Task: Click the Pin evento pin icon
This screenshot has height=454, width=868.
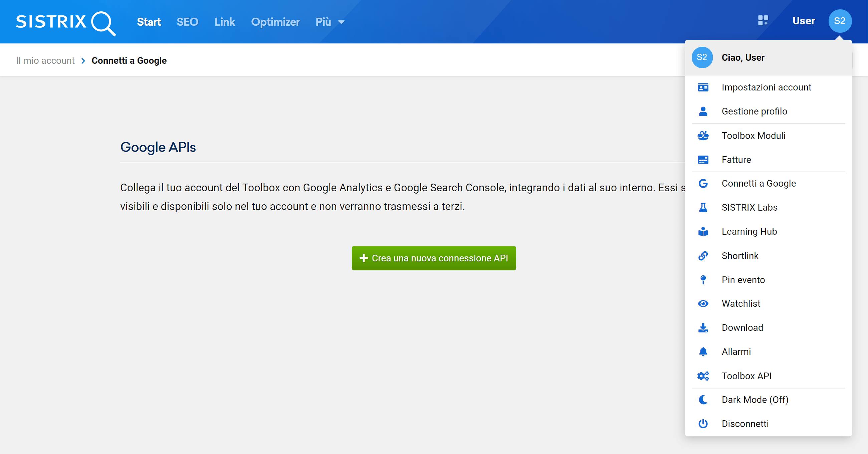Action: 703,280
